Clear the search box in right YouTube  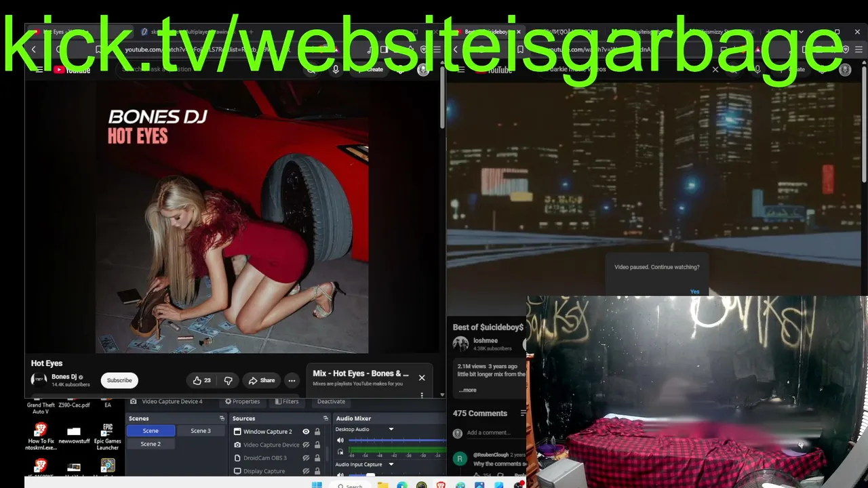click(715, 70)
